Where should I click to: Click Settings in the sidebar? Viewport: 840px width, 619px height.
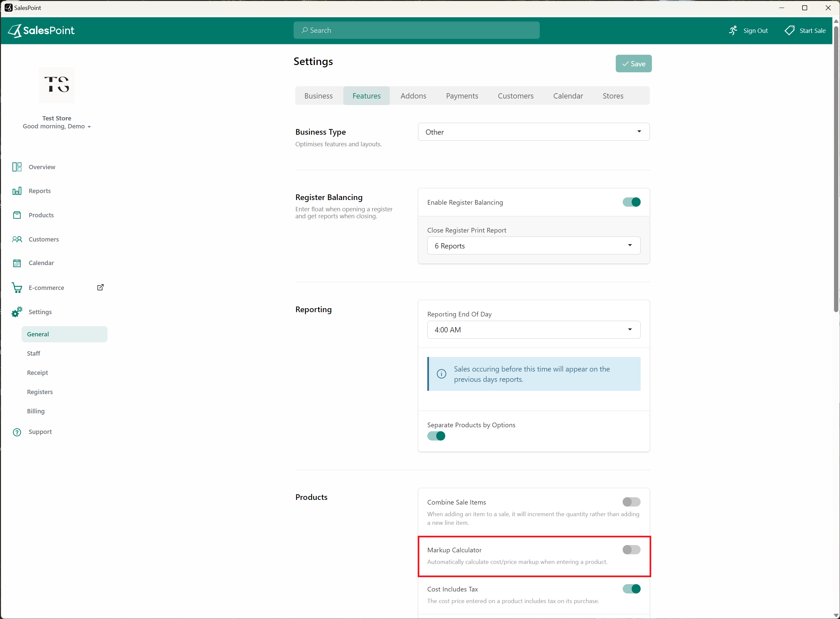coord(40,312)
